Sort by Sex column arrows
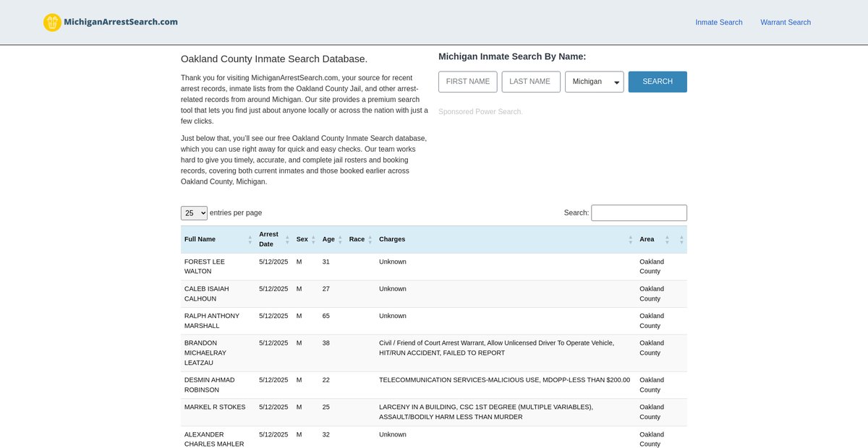 click(x=314, y=239)
